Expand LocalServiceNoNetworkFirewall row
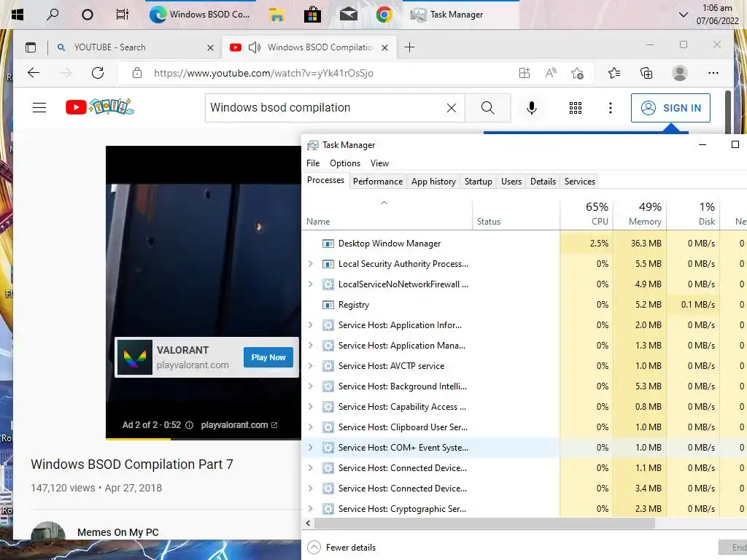This screenshot has height=560, width=747. point(311,284)
